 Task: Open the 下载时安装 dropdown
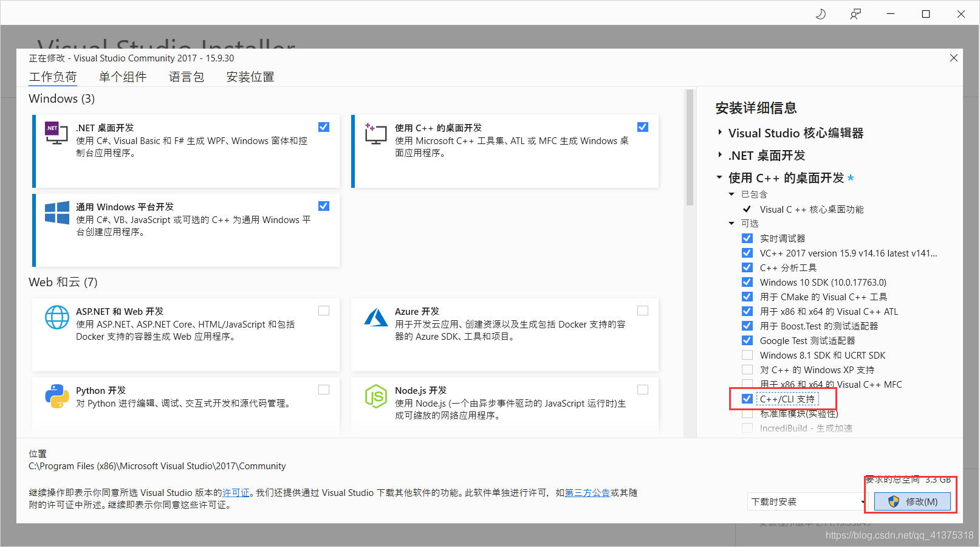click(862, 501)
